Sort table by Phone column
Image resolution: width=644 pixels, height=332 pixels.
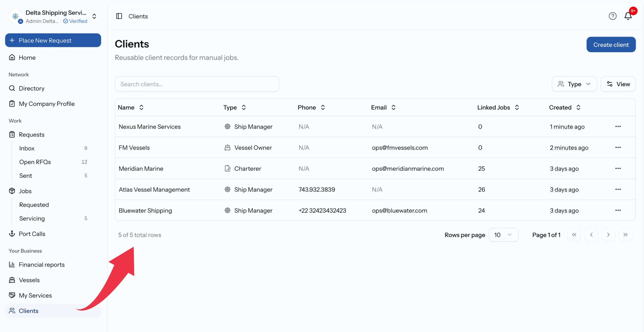pos(312,107)
